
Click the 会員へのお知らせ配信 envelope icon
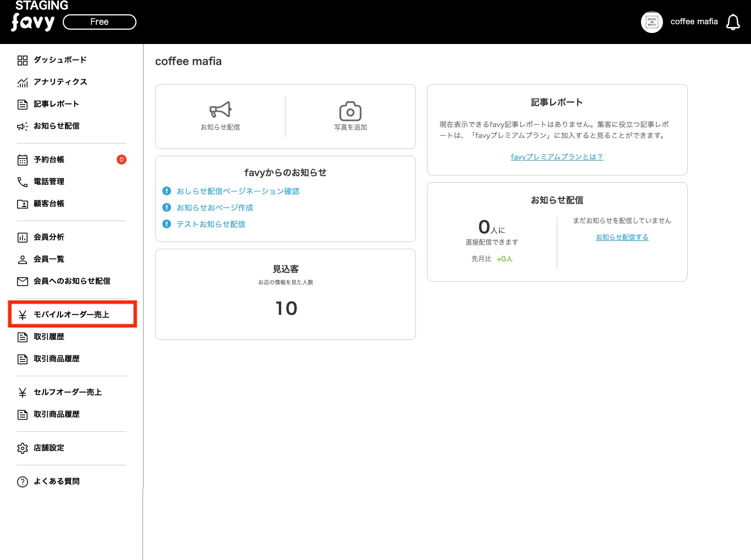[x=23, y=282]
